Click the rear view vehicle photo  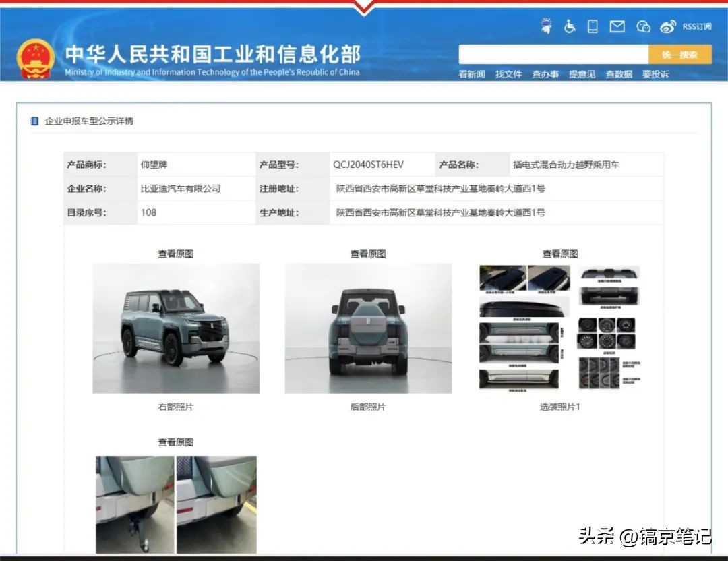[367, 328]
